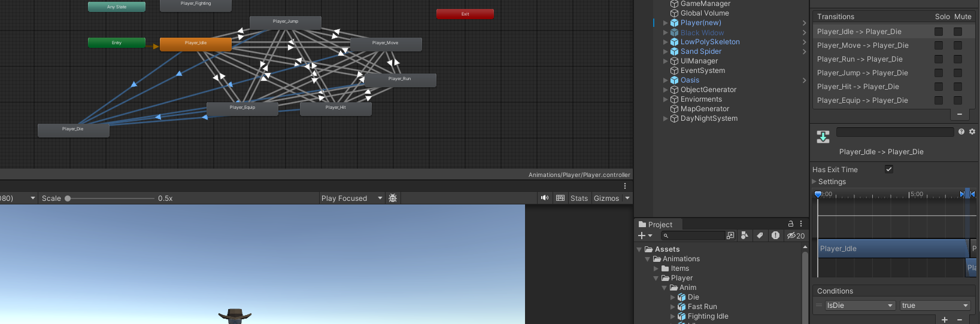Mute audio in the Game view
This screenshot has height=324, width=980.
pyautogui.click(x=545, y=198)
